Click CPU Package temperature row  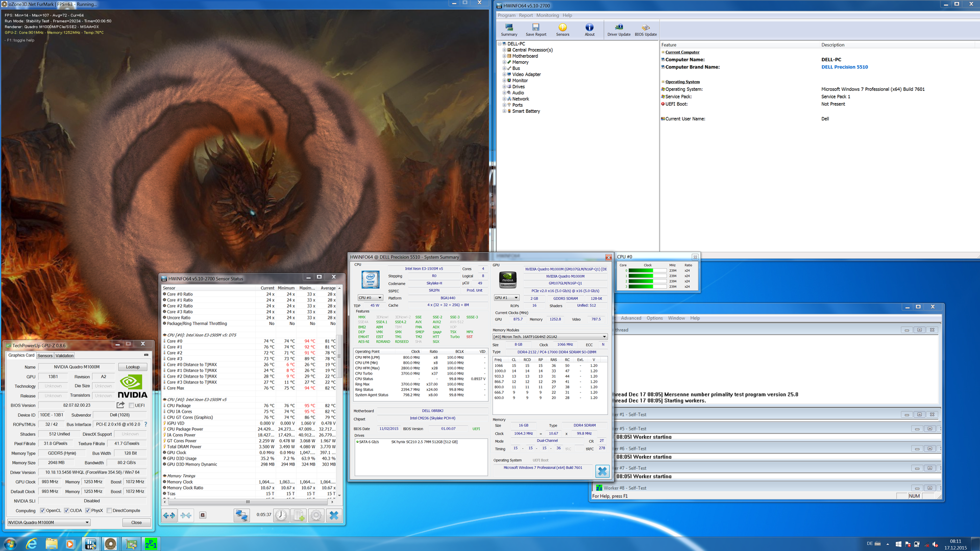[x=250, y=406]
